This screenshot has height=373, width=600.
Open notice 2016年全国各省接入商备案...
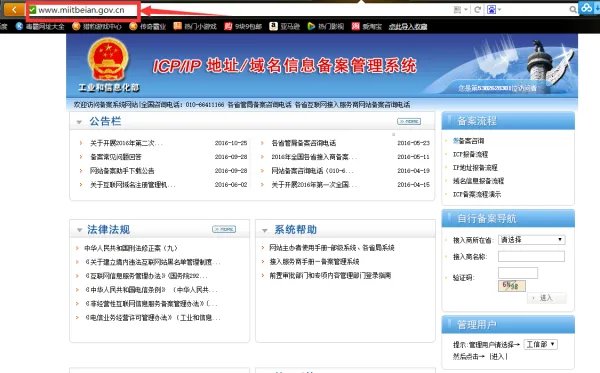click(x=314, y=157)
